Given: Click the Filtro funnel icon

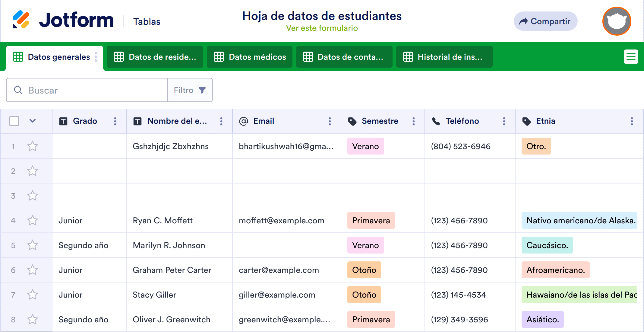Looking at the screenshot, I should (x=202, y=90).
